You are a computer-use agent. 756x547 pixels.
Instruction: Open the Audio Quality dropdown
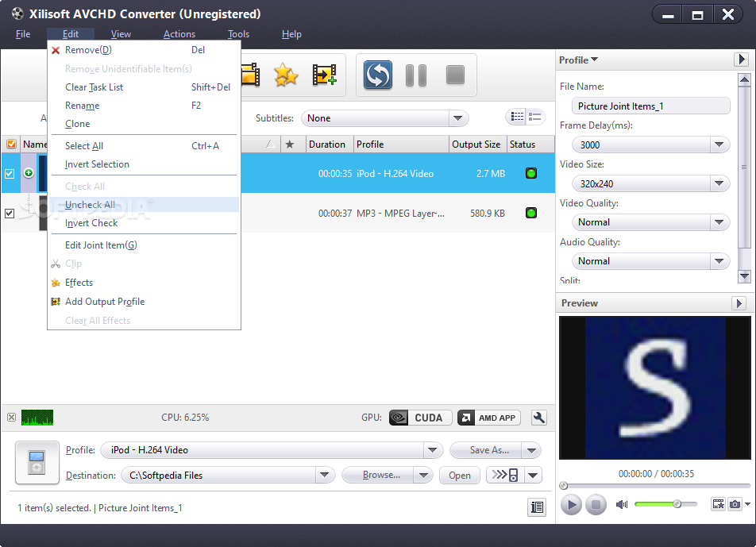[719, 261]
